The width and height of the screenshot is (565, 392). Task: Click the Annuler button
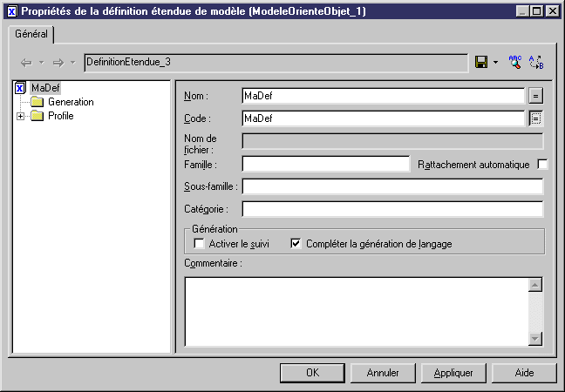pyautogui.click(x=382, y=373)
